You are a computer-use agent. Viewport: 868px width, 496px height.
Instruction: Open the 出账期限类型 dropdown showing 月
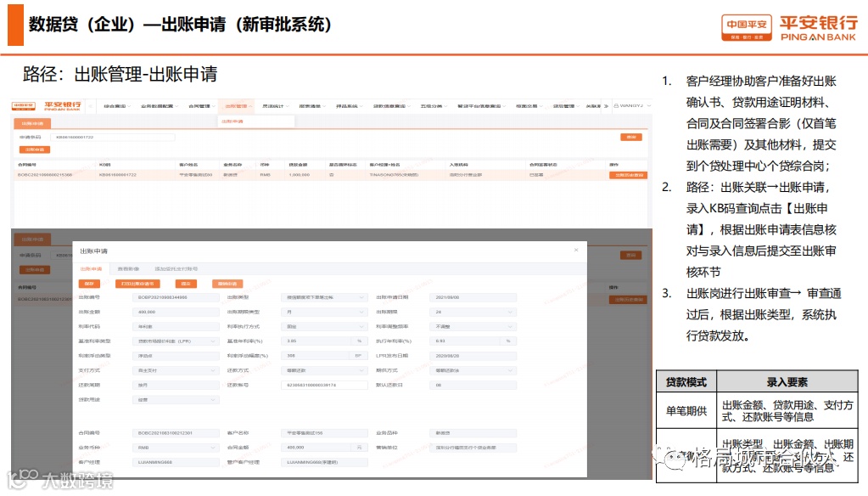click(324, 312)
